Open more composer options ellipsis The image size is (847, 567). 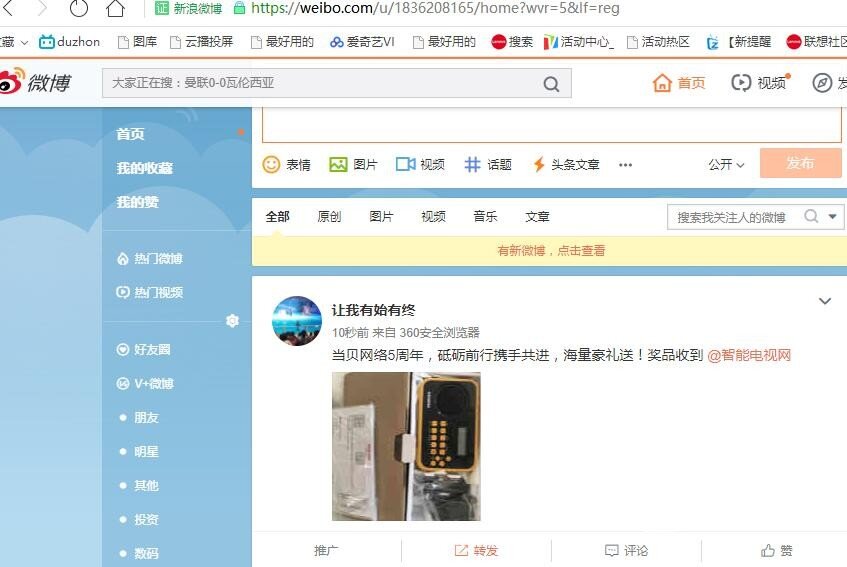626,165
